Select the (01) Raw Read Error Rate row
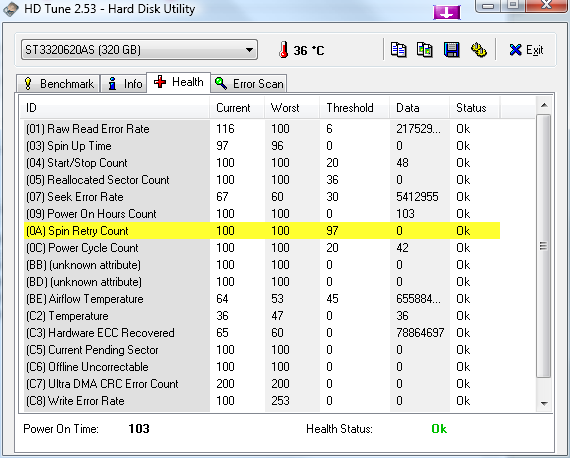The width and height of the screenshot is (570, 458). point(262,129)
